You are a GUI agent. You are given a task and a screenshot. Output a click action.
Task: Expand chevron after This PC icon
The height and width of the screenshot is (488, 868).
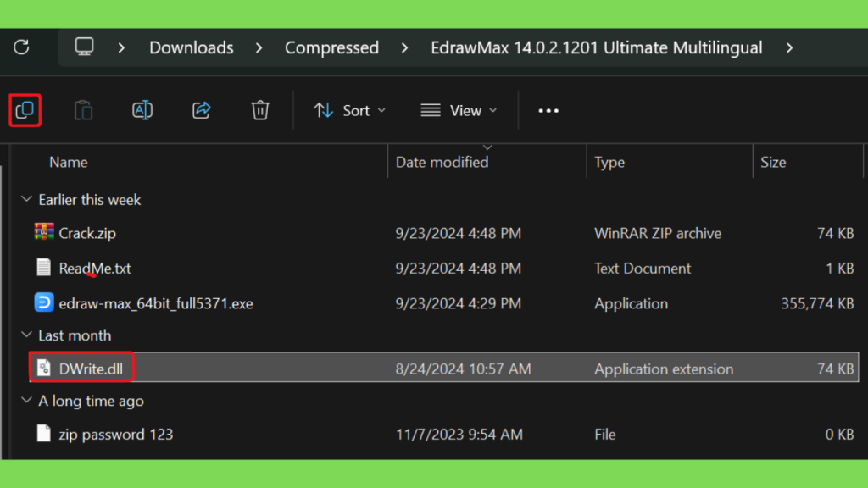(x=121, y=47)
